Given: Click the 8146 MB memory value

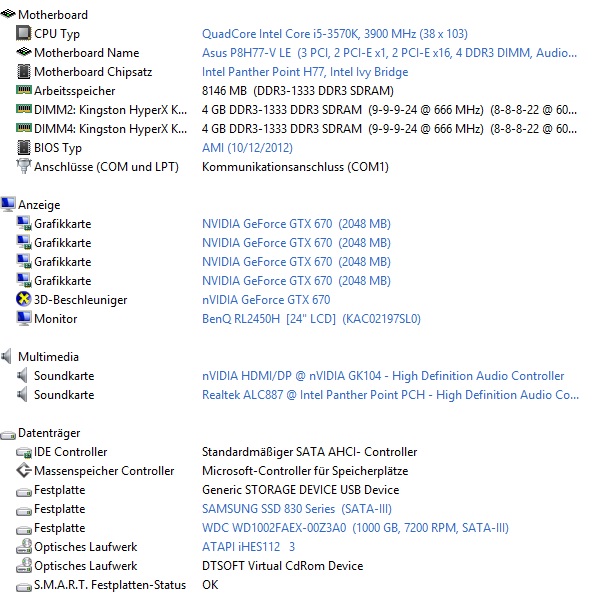Looking at the screenshot, I should (x=298, y=91).
